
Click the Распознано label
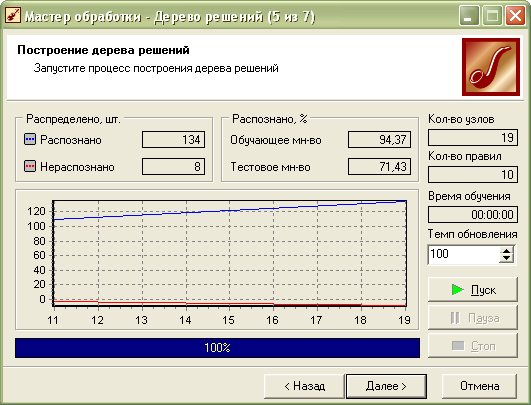tap(71, 140)
